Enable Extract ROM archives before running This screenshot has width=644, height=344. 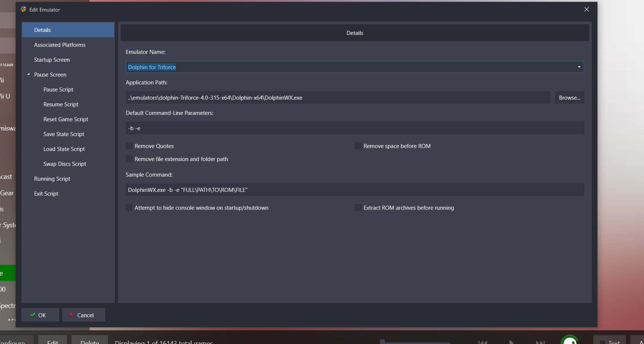coord(358,208)
